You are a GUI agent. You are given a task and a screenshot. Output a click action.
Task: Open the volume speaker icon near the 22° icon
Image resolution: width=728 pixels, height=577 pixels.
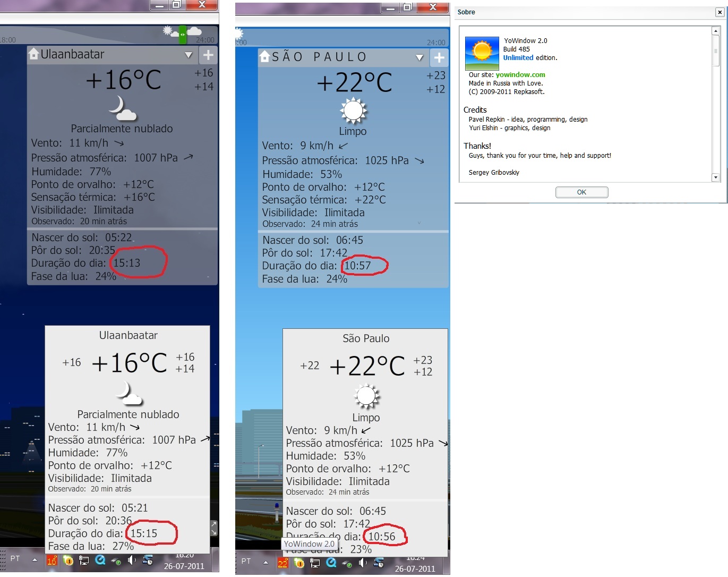(x=363, y=563)
